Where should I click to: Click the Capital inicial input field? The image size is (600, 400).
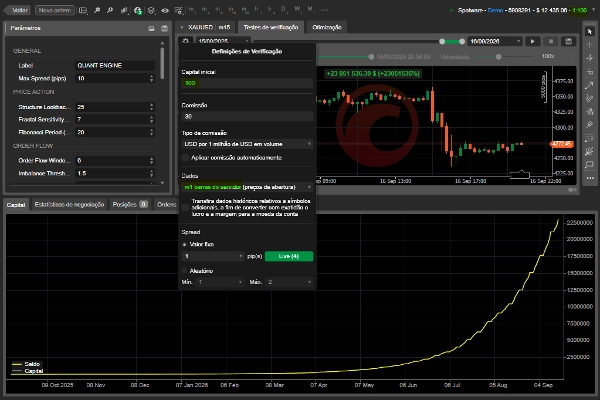247,83
